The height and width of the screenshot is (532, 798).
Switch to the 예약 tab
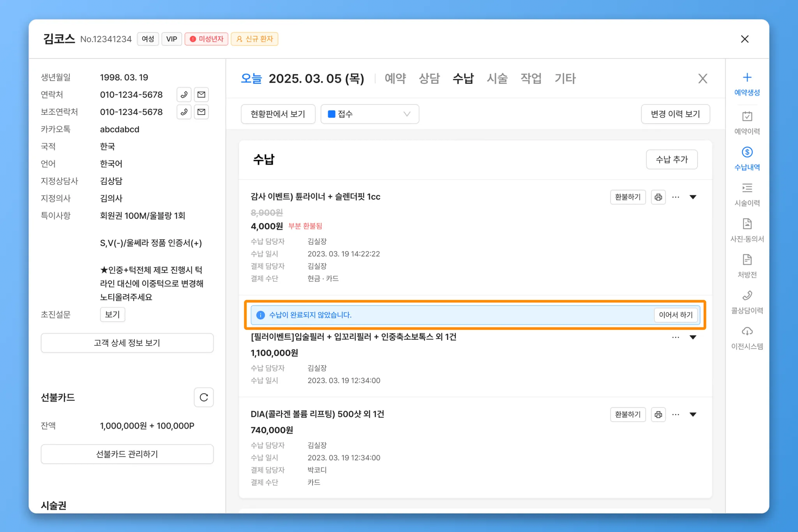pyautogui.click(x=395, y=78)
